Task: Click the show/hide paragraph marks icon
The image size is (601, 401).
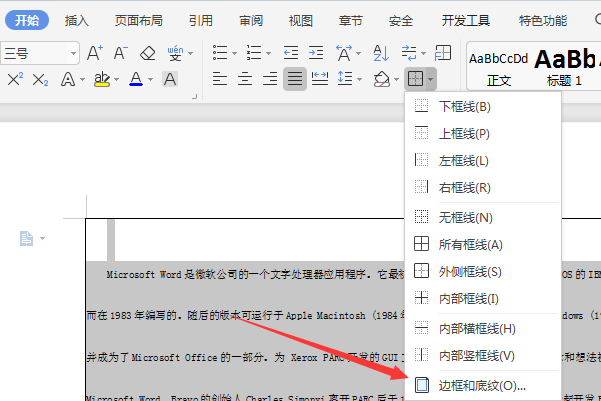Action: [409, 53]
